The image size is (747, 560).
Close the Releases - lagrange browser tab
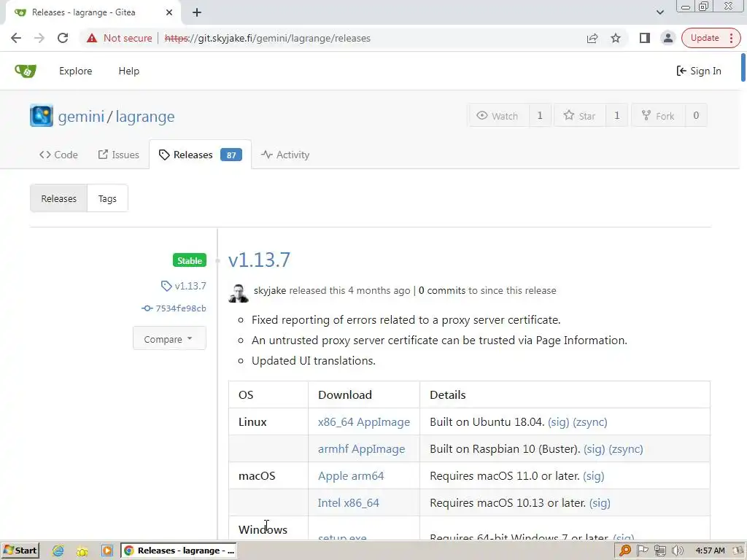tap(169, 12)
